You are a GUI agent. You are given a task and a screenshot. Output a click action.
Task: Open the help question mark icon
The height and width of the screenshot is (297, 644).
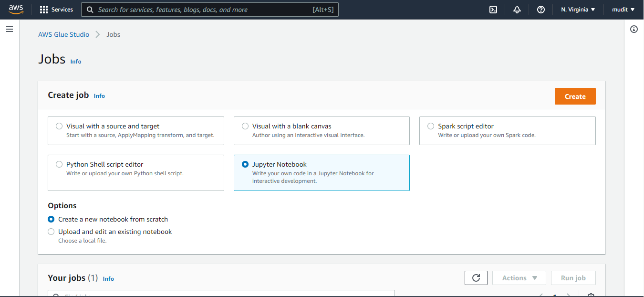[x=541, y=10]
